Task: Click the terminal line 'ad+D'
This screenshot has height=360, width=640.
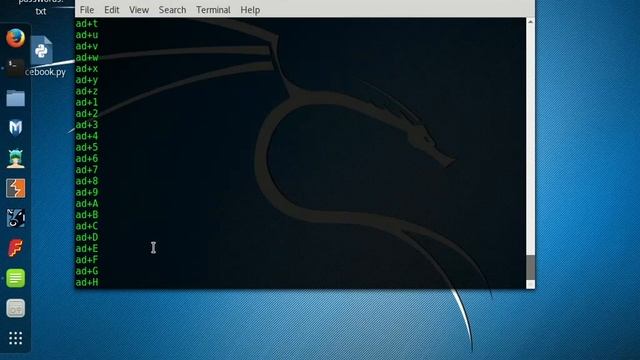Action: 87,237
